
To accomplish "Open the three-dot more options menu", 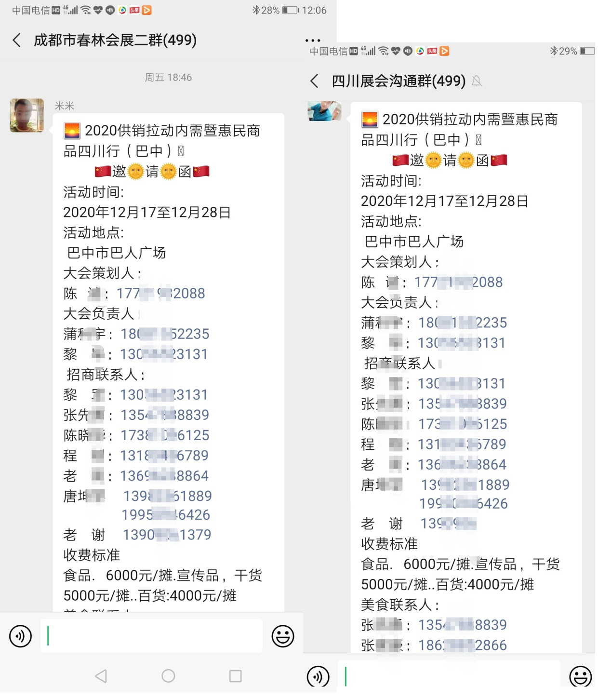I will point(313,40).
